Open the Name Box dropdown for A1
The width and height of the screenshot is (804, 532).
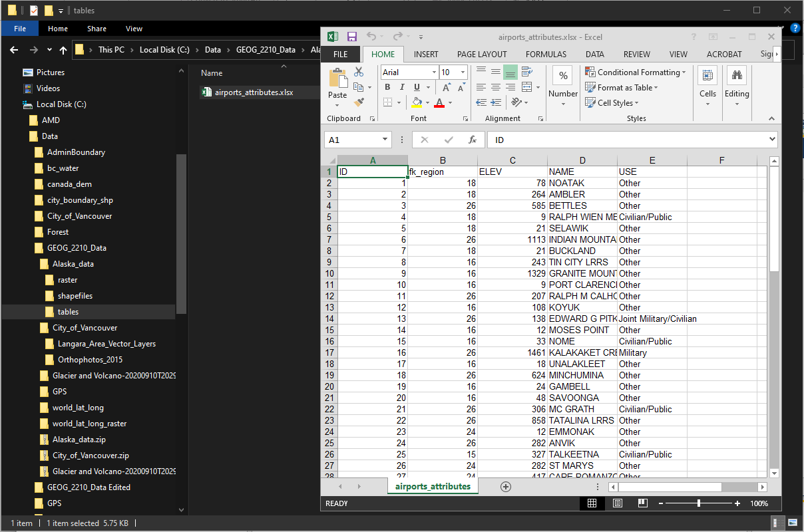tap(385, 140)
